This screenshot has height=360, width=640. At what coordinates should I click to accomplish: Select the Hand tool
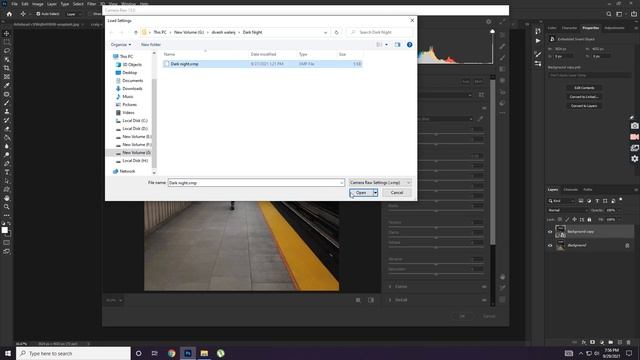click(x=7, y=198)
